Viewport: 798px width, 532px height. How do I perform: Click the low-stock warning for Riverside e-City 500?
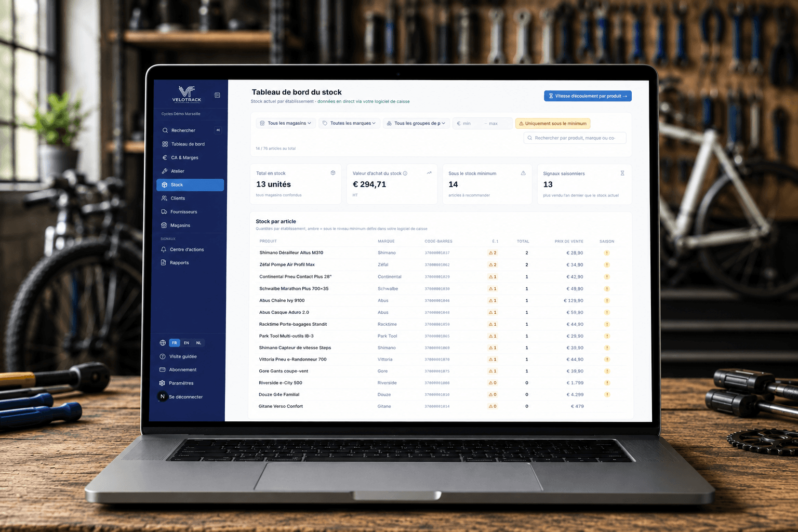493,383
